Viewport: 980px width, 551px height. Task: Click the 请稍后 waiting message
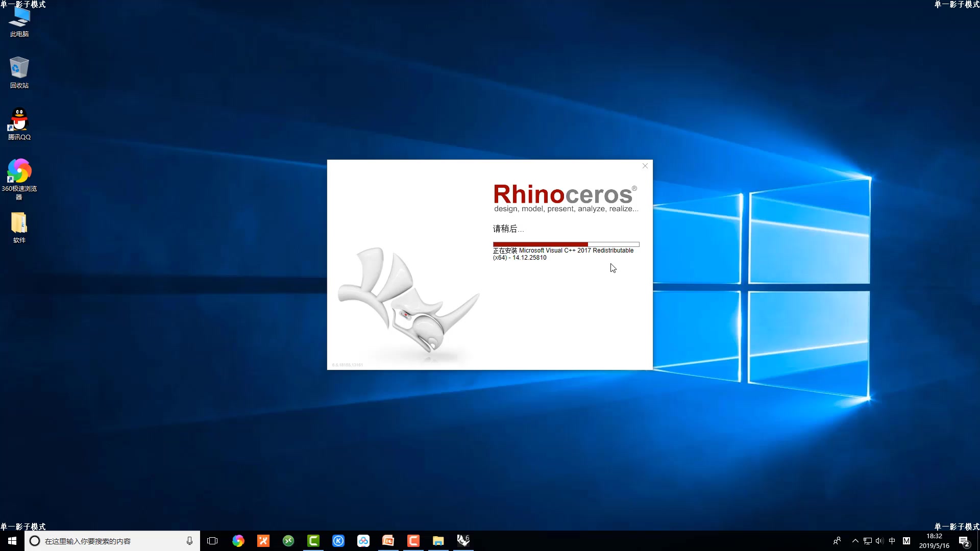pos(508,229)
